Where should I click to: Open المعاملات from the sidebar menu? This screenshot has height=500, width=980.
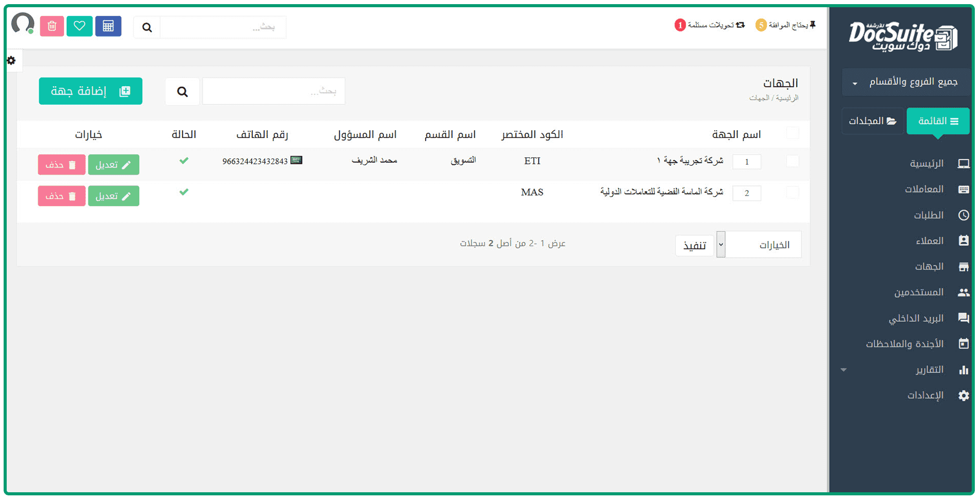(x=924, y=189)
